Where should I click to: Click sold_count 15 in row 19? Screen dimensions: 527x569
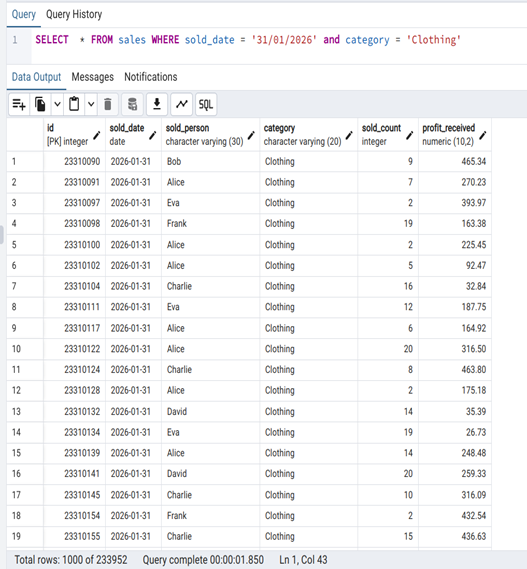click(x=388, y=536)
